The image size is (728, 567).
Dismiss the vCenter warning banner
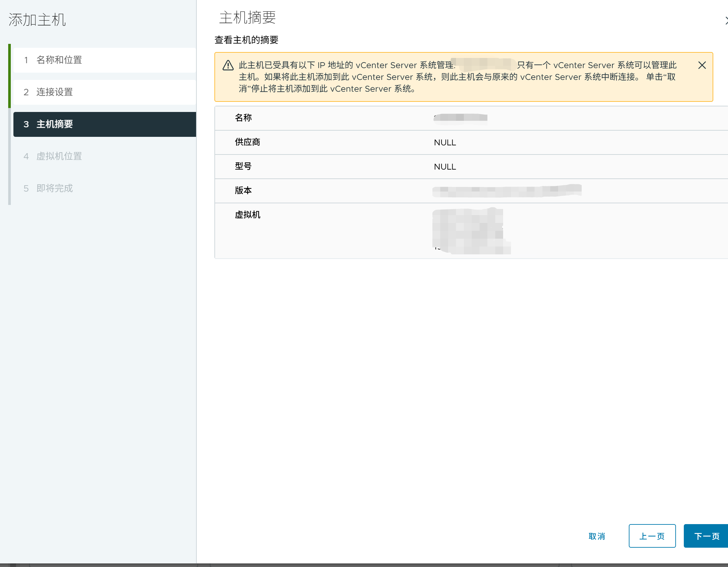[702, 65]
